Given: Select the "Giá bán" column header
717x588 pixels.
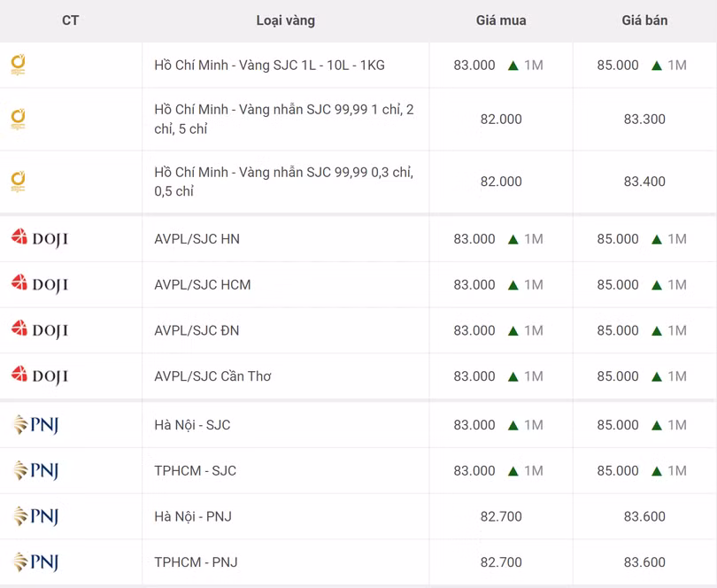Looking at the screenshot, I should pos(644,20).
